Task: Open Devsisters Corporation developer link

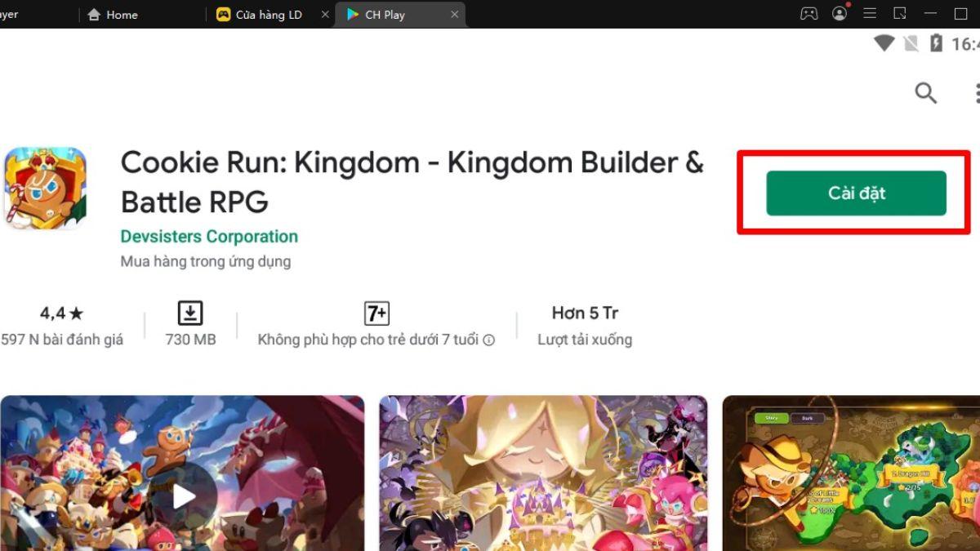Action: pos(209,237)
